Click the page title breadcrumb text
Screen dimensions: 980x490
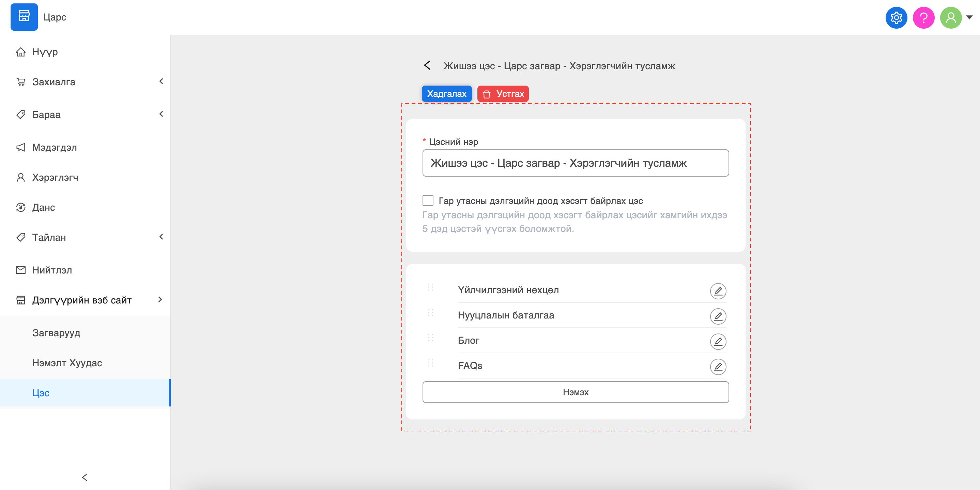coord(559,66)
